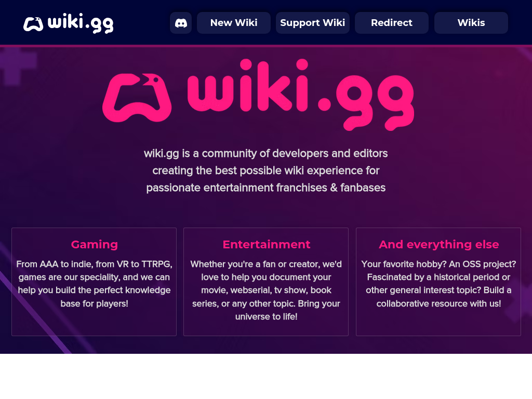Click the large pink wiki.gg wordmark

click(x=301, y=95)
